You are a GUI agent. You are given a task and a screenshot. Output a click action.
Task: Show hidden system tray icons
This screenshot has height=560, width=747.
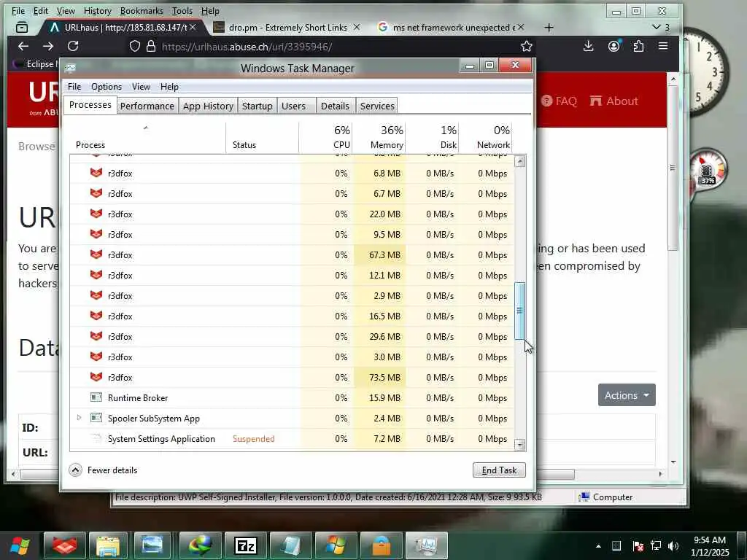[x=598, y=546]
